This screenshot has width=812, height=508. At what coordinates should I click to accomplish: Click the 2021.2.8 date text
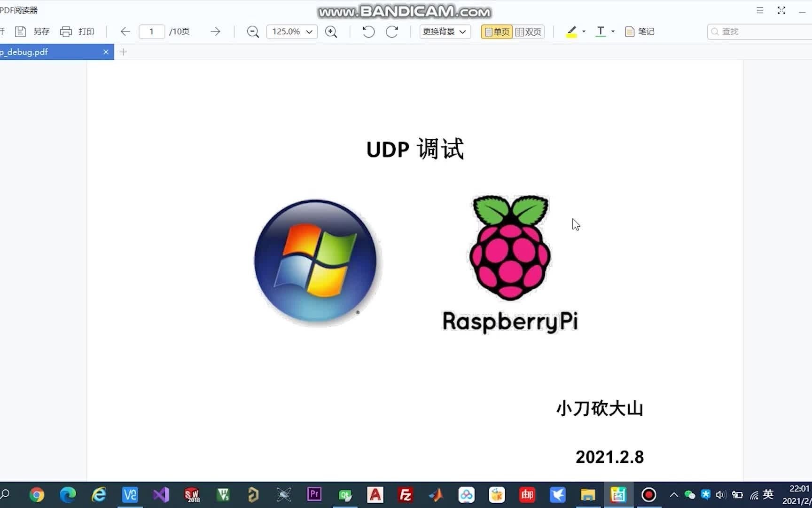[x=609, y=457]
